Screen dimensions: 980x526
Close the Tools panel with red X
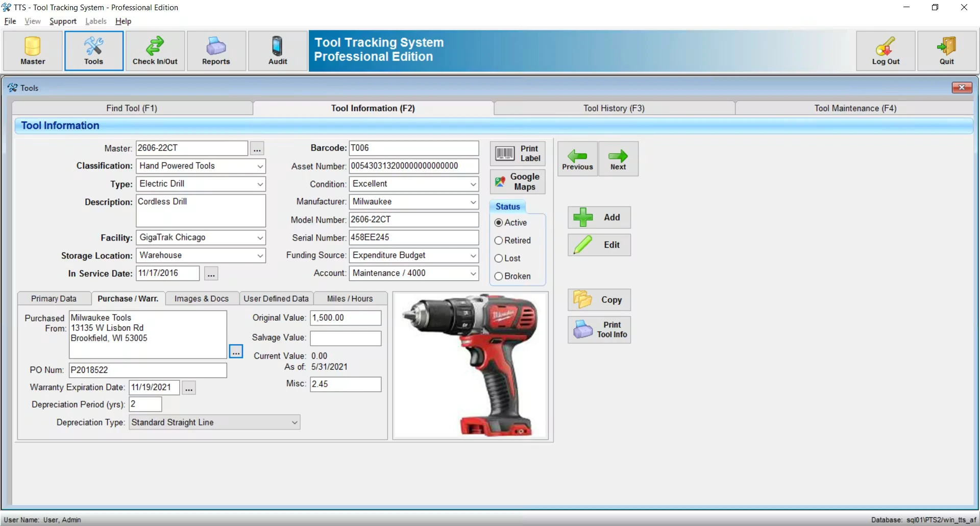pos(962,87)
